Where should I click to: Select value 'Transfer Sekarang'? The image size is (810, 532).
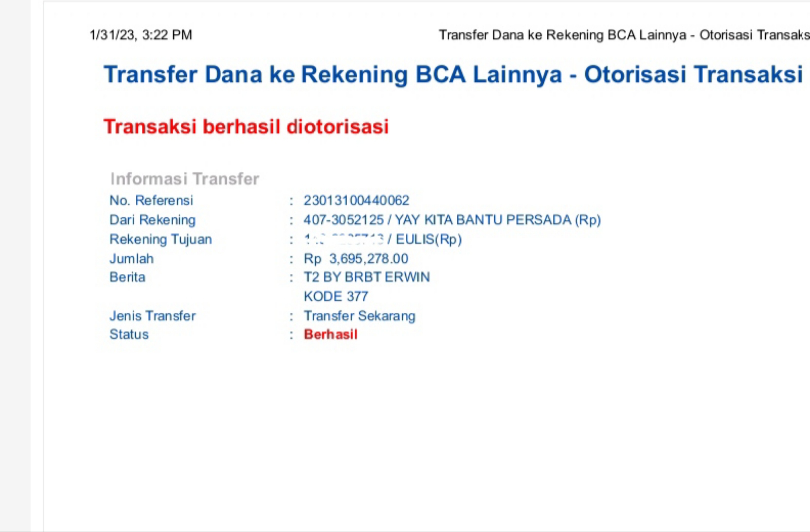coord(359,316)
